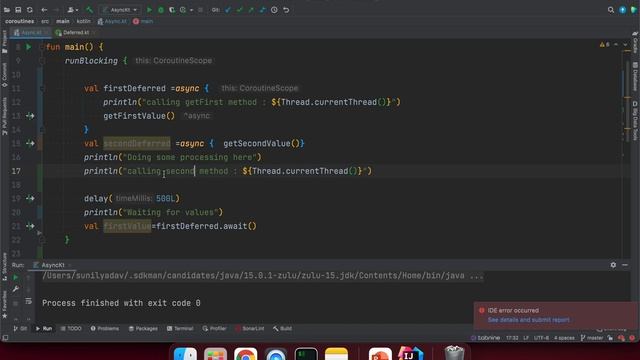Screen dimensions: 640x360
Task: Open the Trash from the Dock
Action: 454,353
